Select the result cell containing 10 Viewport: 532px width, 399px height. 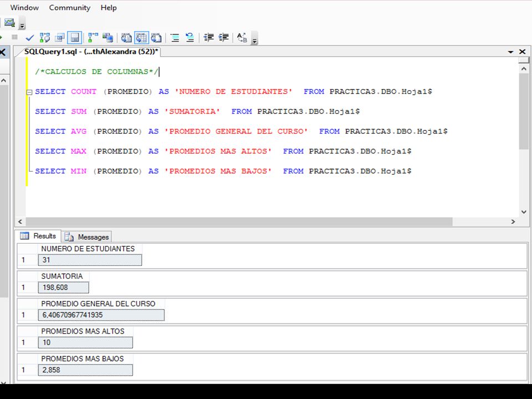[85, 342]
